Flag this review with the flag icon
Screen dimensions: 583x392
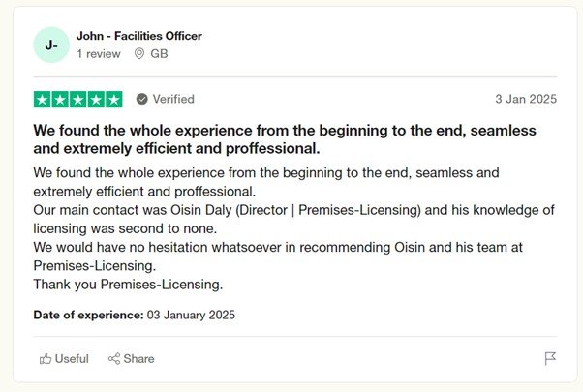pos(550,358)
